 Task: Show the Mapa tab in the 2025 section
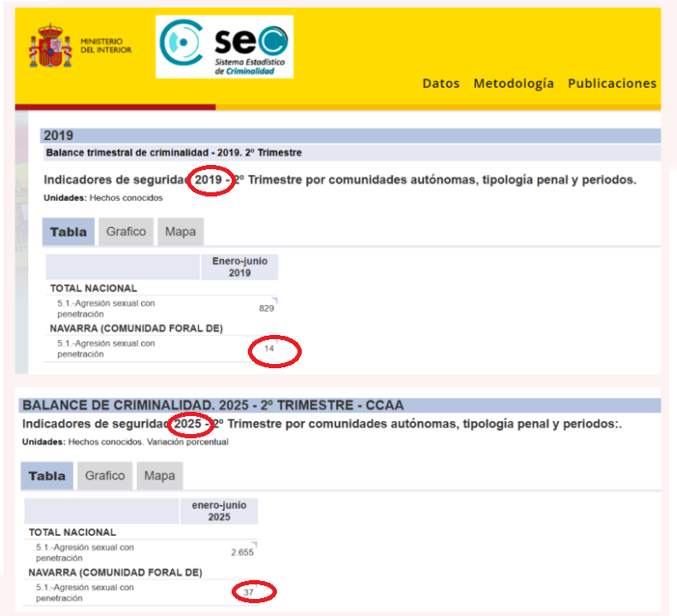(x=159, y=476)
